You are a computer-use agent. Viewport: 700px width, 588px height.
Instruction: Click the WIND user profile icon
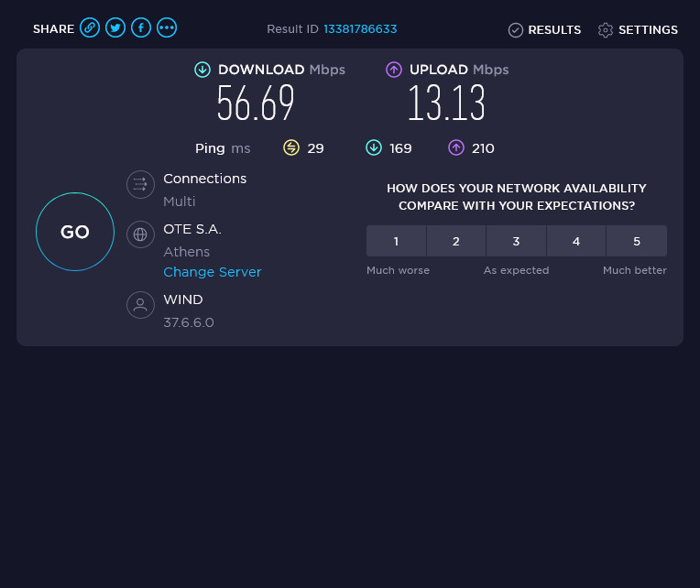click(x=140, y=305)
